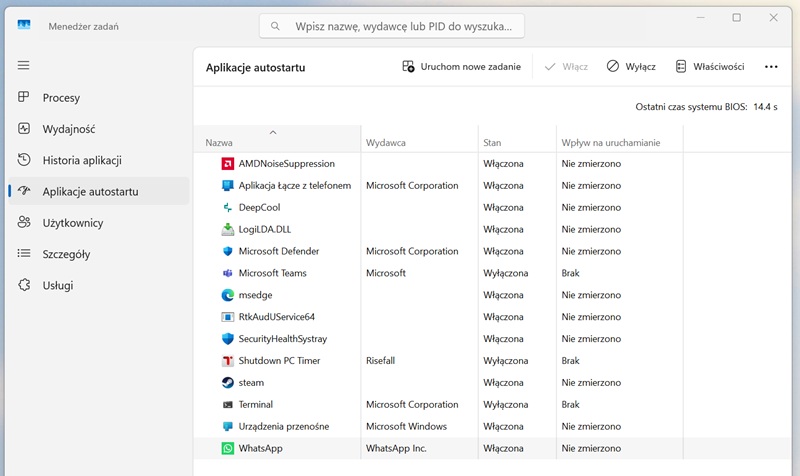Open Usługi section in sidebar
This screenshot has width=800, height=476.
click(x=57, y=285)
